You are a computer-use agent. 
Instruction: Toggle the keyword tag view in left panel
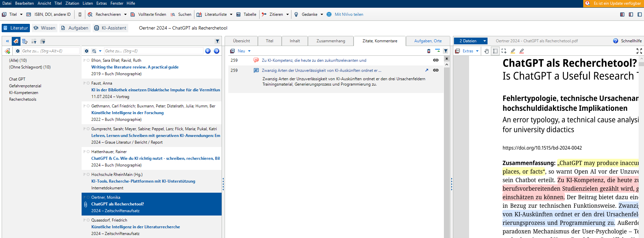click(x=16, y=41)
